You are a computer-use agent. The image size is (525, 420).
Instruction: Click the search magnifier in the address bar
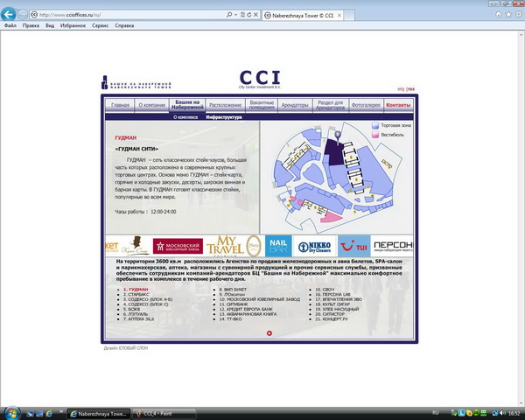coord(229,15)
